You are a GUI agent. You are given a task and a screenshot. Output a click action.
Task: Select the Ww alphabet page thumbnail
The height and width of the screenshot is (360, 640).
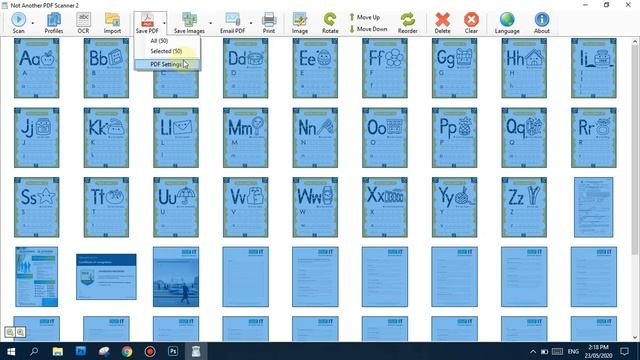[315, 207]
